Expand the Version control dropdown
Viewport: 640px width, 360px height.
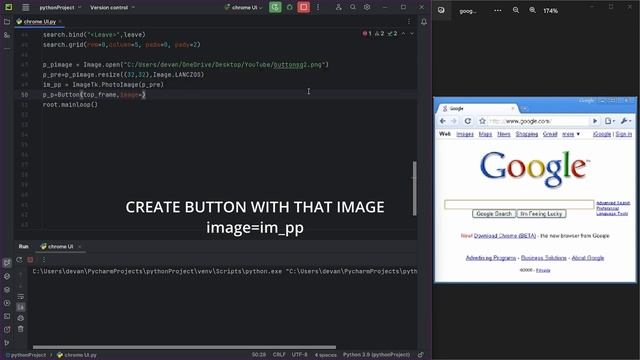[112, 7]
